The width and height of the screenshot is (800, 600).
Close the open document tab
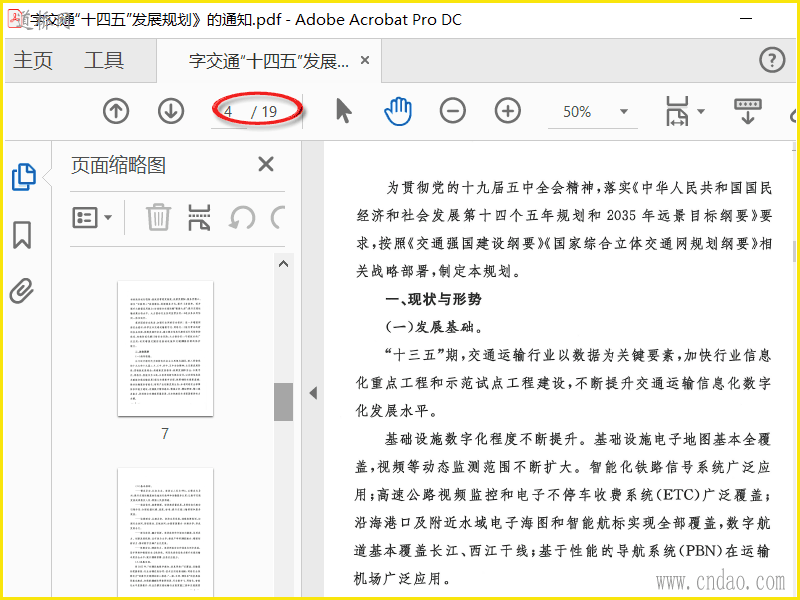tap(365, 60)
